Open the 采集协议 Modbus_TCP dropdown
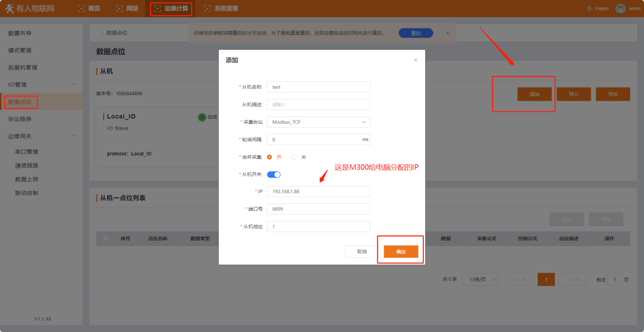The image size is (644, 332). click(318, 122)
